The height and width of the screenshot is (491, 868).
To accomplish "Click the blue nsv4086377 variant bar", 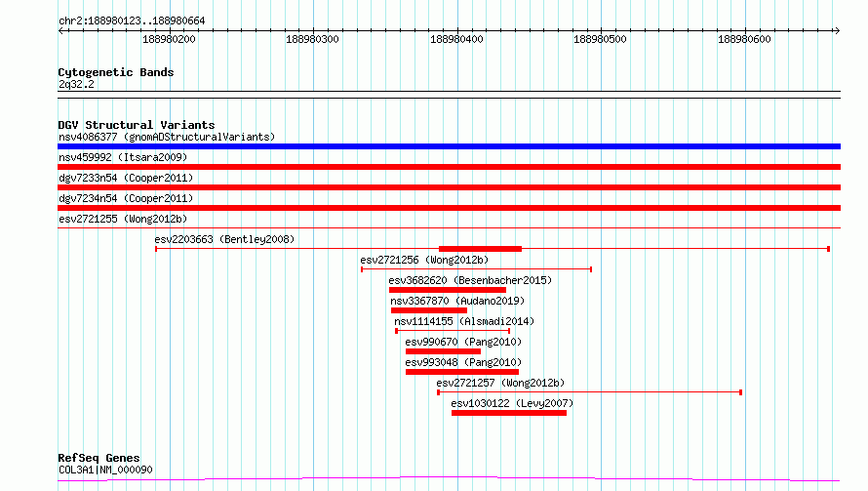I will 449,146.
